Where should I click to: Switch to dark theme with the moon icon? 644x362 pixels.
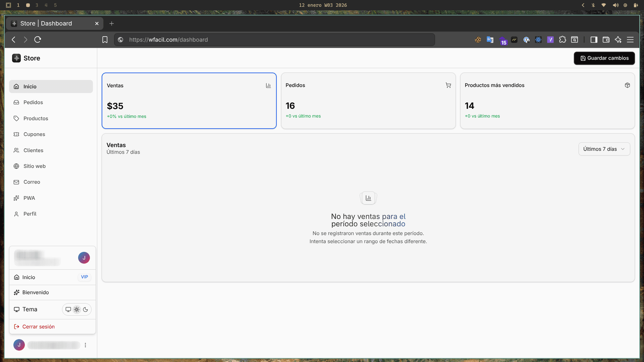[x=86, y=309]
